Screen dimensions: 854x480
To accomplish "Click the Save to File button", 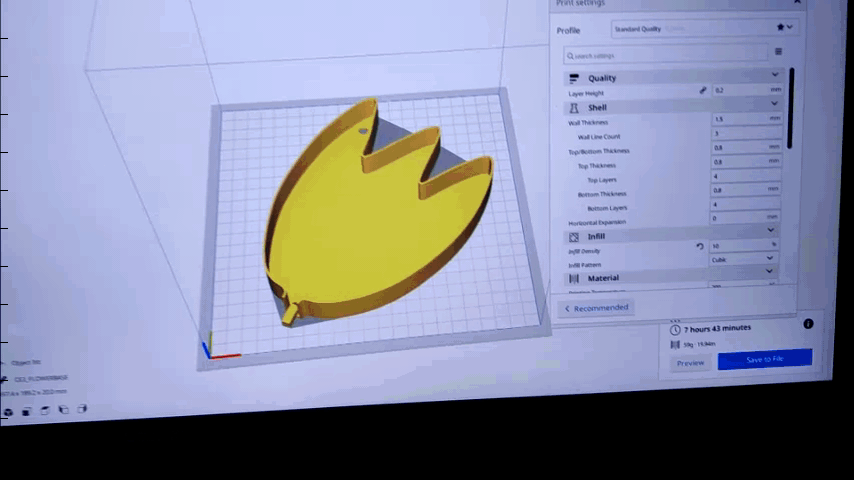I will click(765, 360).
